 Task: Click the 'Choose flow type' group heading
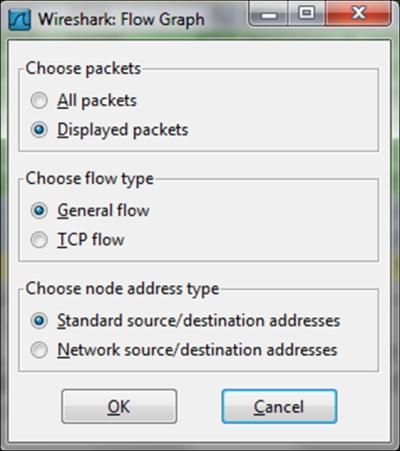point(90,179)
